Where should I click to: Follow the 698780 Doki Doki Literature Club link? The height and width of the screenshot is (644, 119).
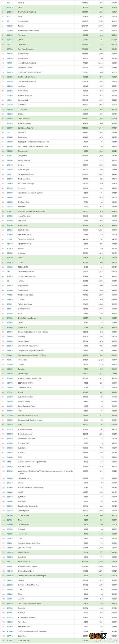9,82
